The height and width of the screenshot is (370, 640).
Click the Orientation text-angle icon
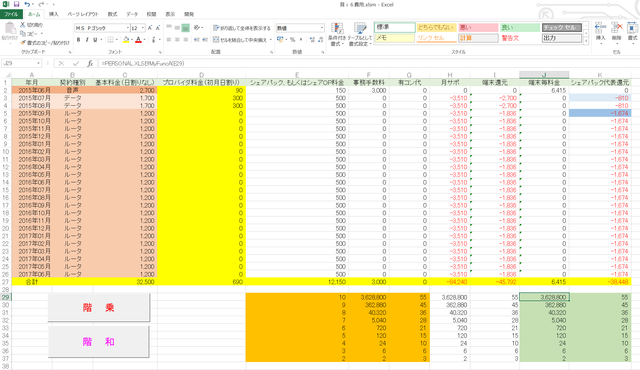197,28
